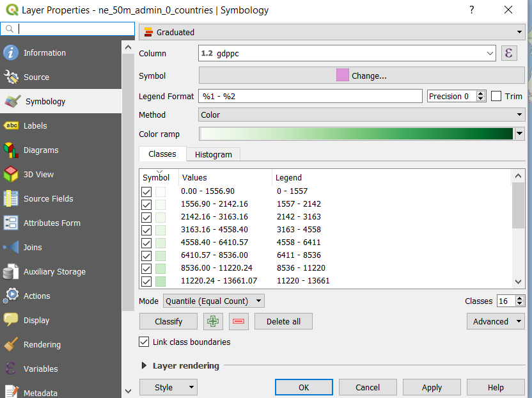532x398 pixels.
Task: Remove selected class with red minus
Action: (239, 321)
